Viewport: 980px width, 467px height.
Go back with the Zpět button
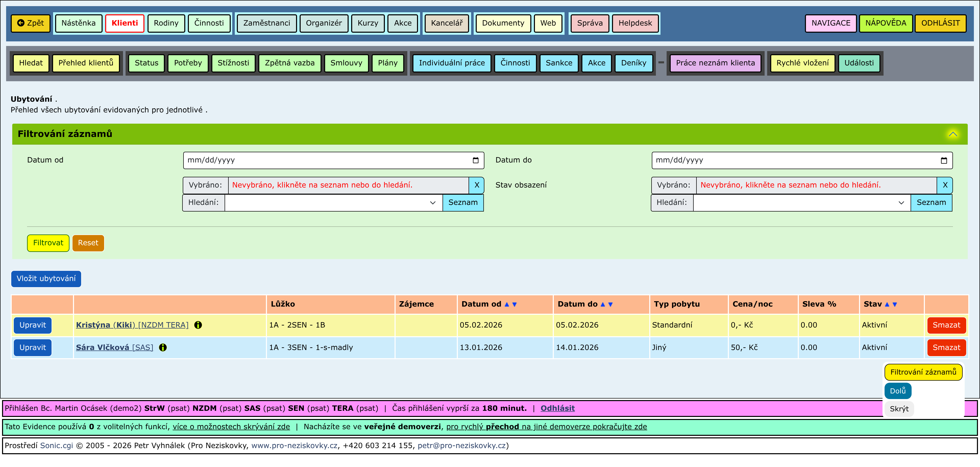coord(31,23)
